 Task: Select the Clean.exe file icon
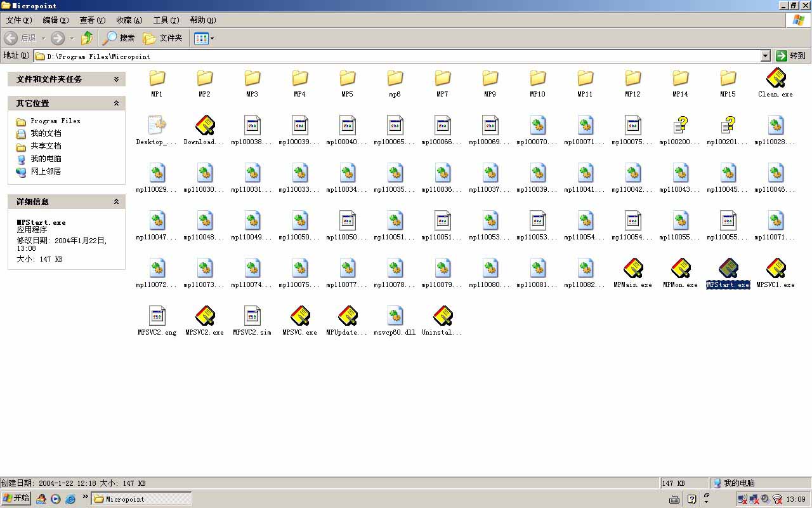pyautogui.click(x=775, y=78)
